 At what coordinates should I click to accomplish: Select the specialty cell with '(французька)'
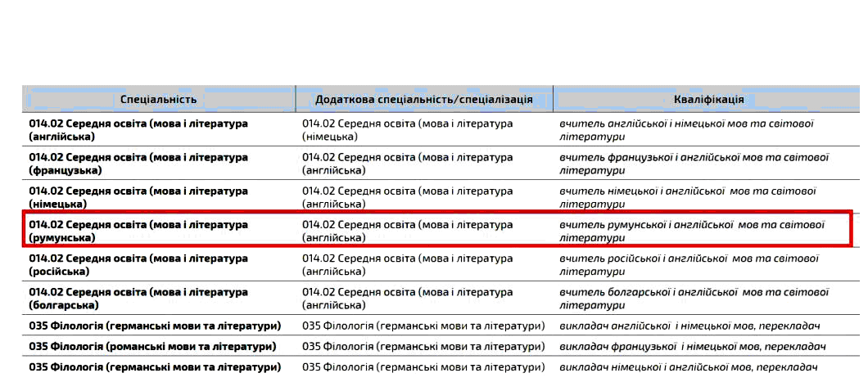138,164
